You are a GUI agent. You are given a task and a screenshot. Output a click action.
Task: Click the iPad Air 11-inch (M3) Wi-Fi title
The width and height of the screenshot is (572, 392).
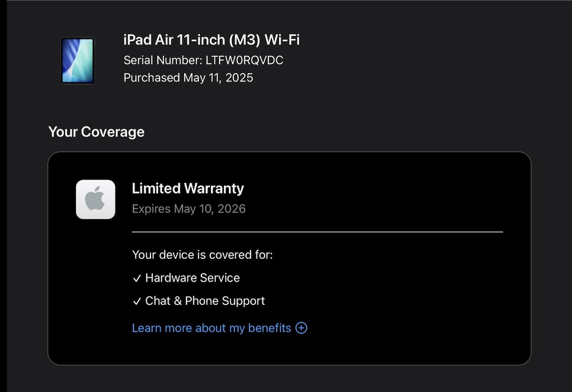[211, 40]
